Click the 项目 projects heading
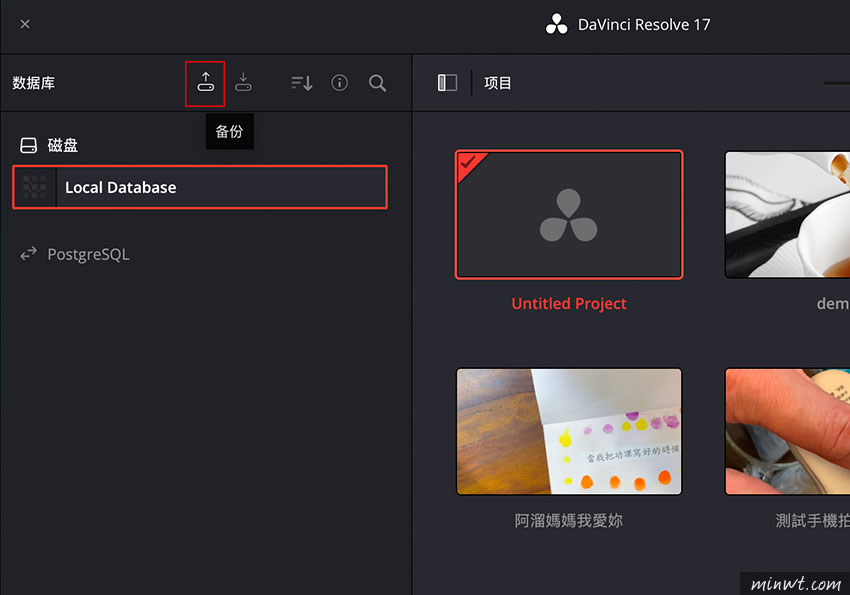This screenshot has width=850, height=595. (498, 83)
